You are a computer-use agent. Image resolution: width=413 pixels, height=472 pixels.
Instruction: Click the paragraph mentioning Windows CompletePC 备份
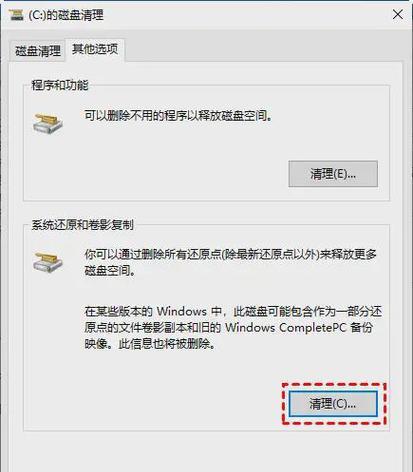point(233,328)
